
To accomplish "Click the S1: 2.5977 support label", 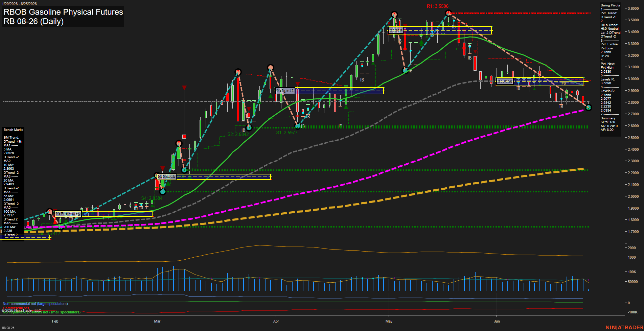I will [x=286, y=133].
